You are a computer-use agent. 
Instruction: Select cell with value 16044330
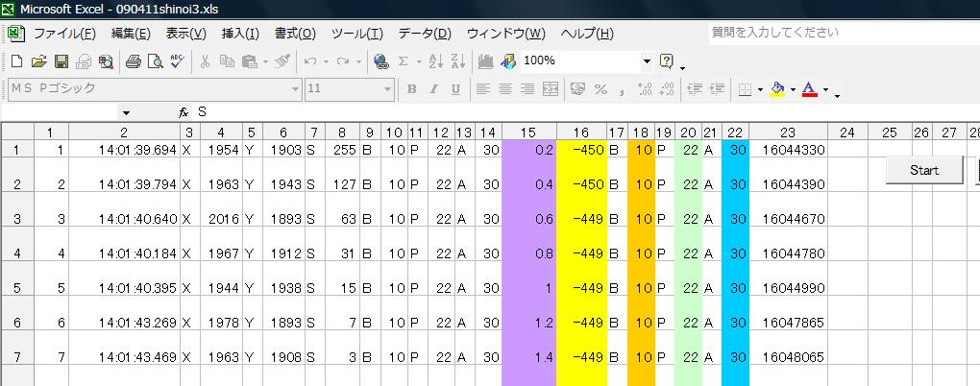788,150
